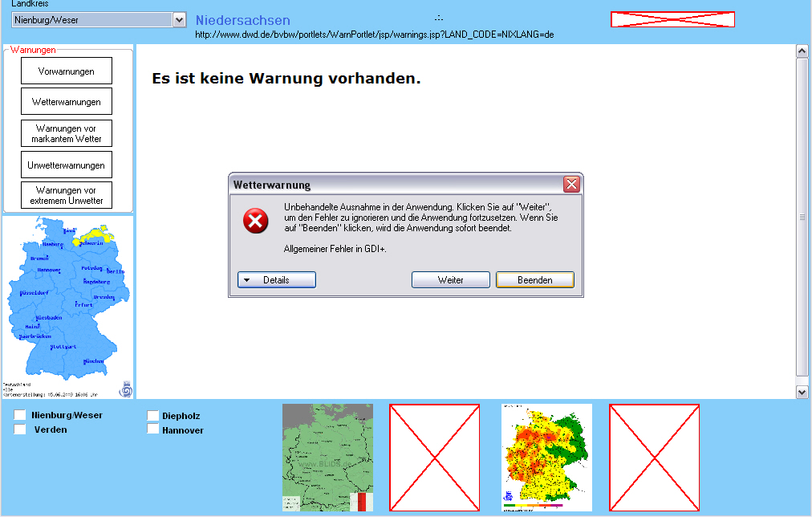Select the Wetterwarnungen category
812x517 pixels.
[67, 102]
